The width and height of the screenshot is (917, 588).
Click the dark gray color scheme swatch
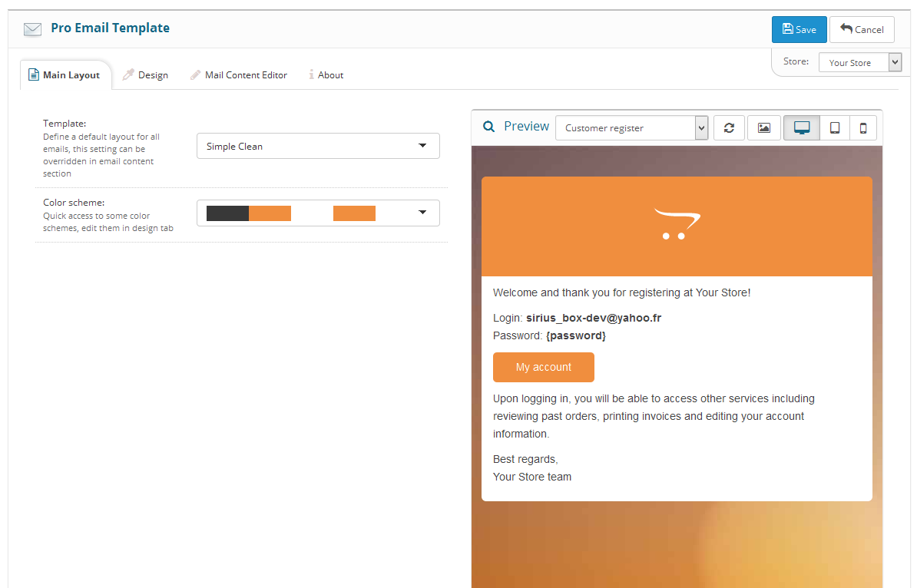[x=227, y=213]
